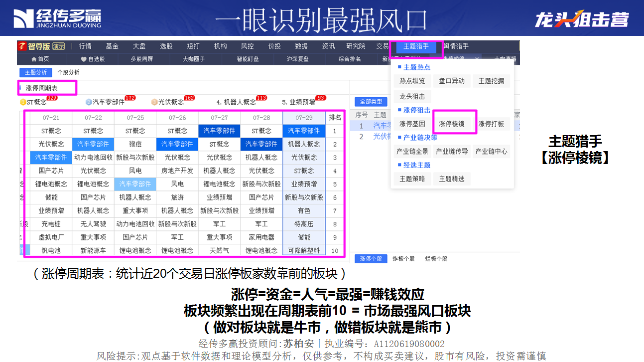Click the 智尊版 logo icon
The image size is (644, 362).
22,46
